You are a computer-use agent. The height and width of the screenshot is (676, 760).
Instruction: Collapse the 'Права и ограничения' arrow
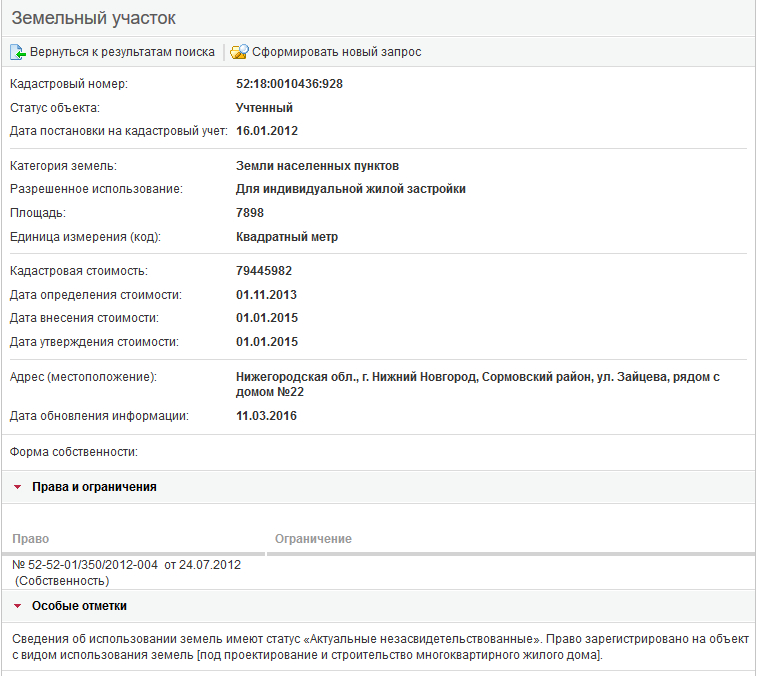[17, 487]
